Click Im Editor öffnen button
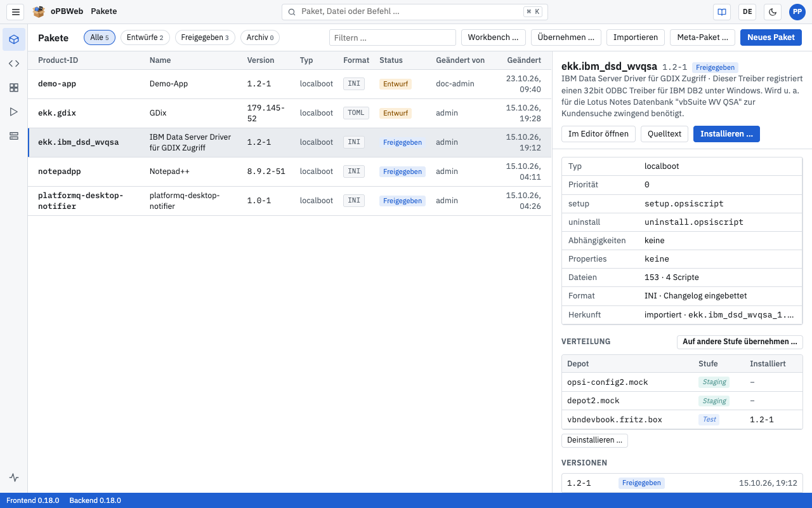 point(598,134)
